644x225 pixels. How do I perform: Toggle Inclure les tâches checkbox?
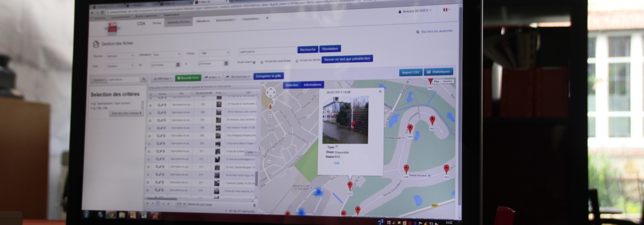pos(297,61)
